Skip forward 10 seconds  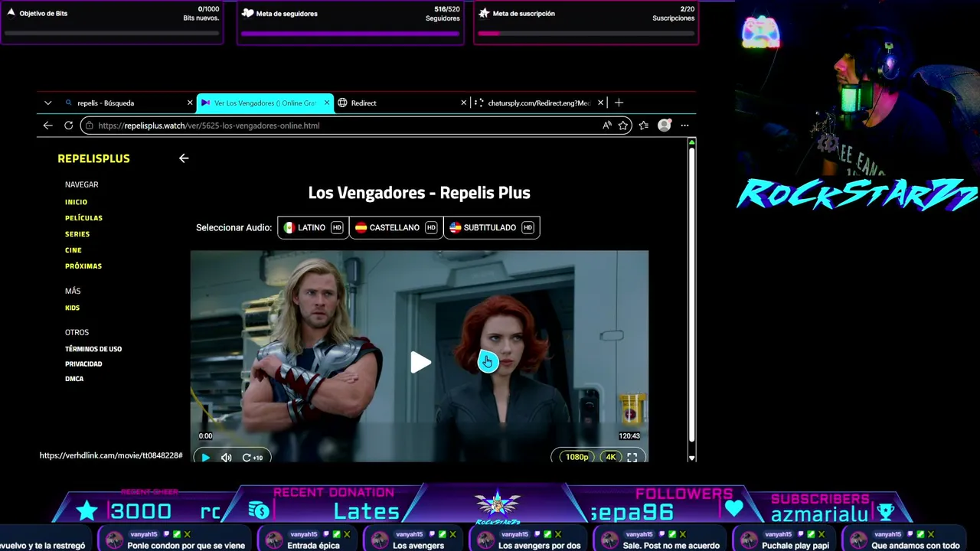pos(252,458)
